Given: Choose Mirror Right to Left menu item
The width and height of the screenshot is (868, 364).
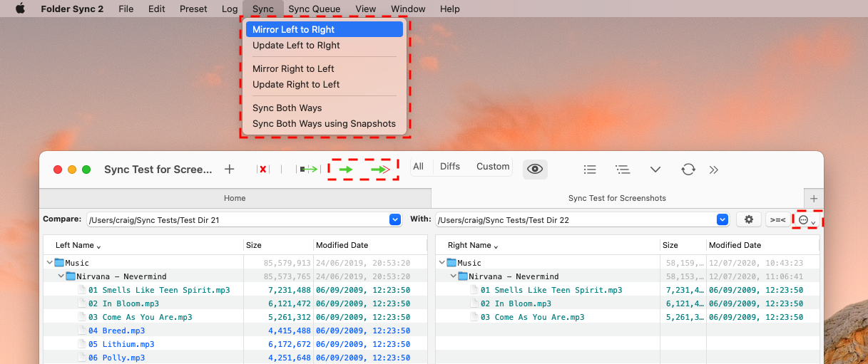Looking at the screenshot, I should [293, 69].
